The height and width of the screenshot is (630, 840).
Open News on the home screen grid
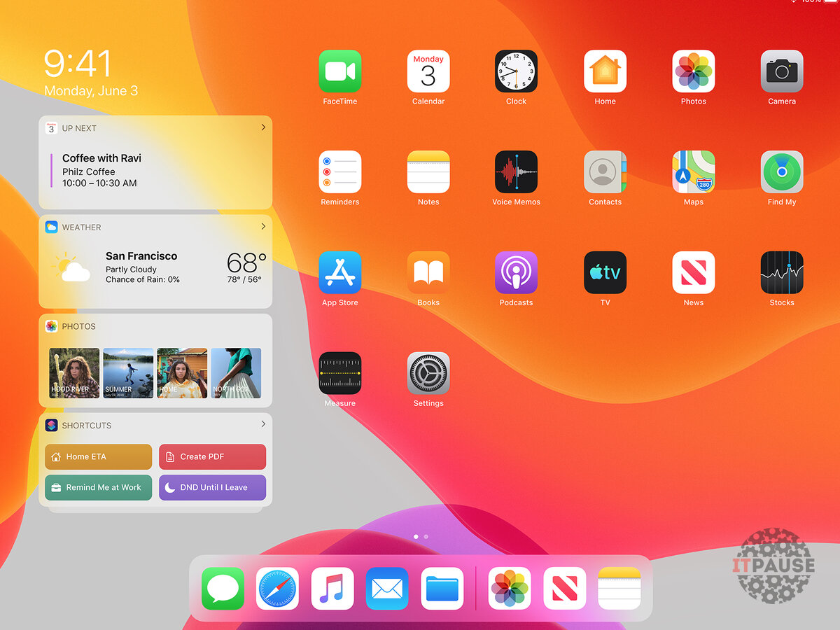tap(694, 273)
